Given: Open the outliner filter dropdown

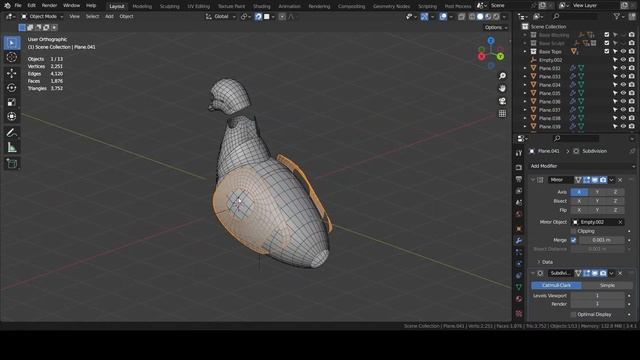Looking at the screenshot, I should [619, 17].
